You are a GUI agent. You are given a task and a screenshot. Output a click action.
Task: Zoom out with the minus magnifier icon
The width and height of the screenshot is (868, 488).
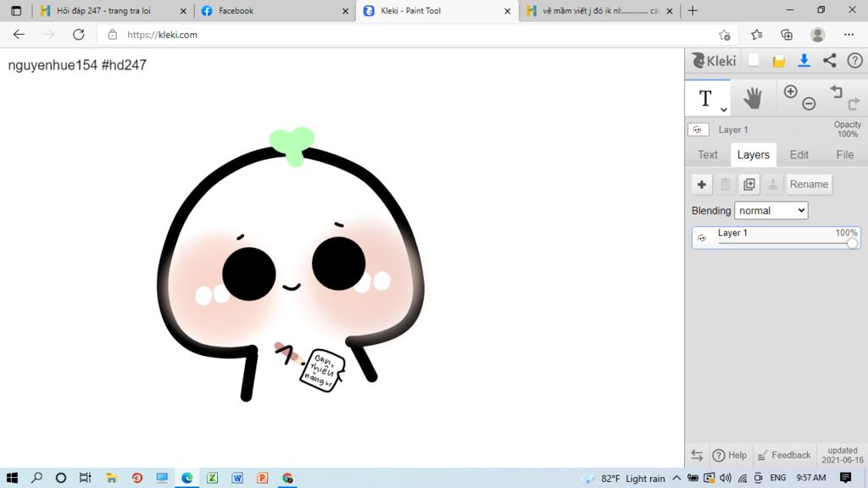click(x=809, y=103)
